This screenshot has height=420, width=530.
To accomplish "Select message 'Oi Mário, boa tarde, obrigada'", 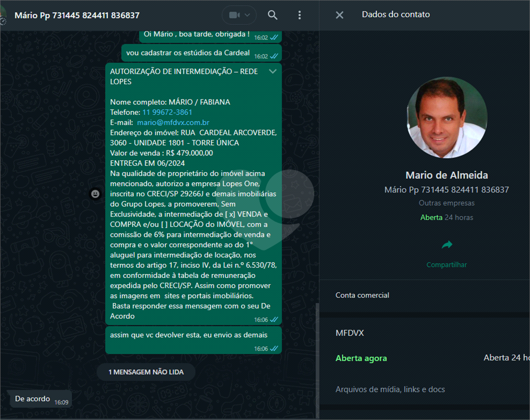I will [x=210, y=36].
